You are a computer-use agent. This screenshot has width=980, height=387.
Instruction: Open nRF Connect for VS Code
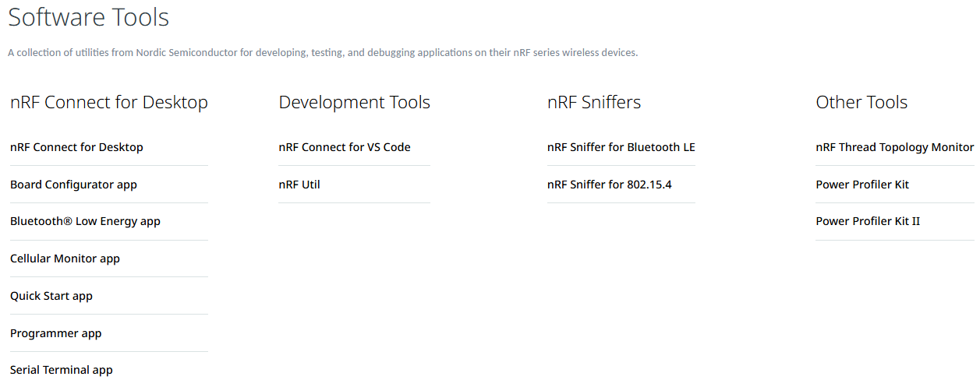click(345, 147)
